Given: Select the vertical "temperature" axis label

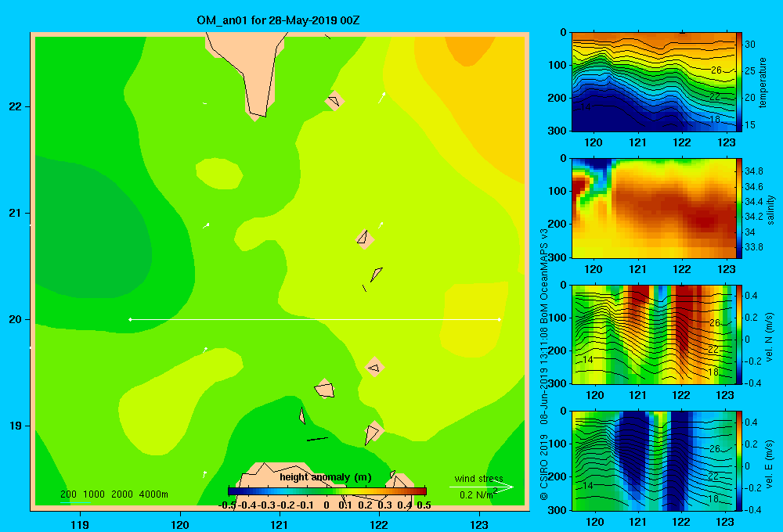Looking at the screenshot, I should point(763,82).
